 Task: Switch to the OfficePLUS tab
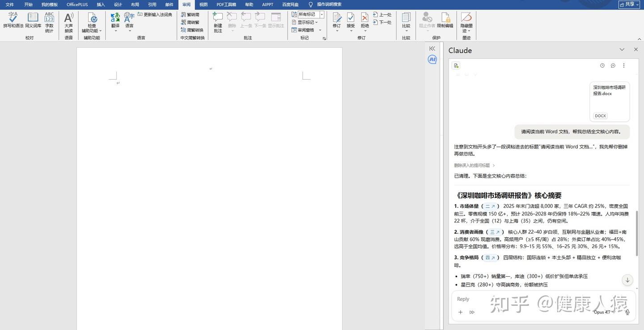tap(77, 4)
